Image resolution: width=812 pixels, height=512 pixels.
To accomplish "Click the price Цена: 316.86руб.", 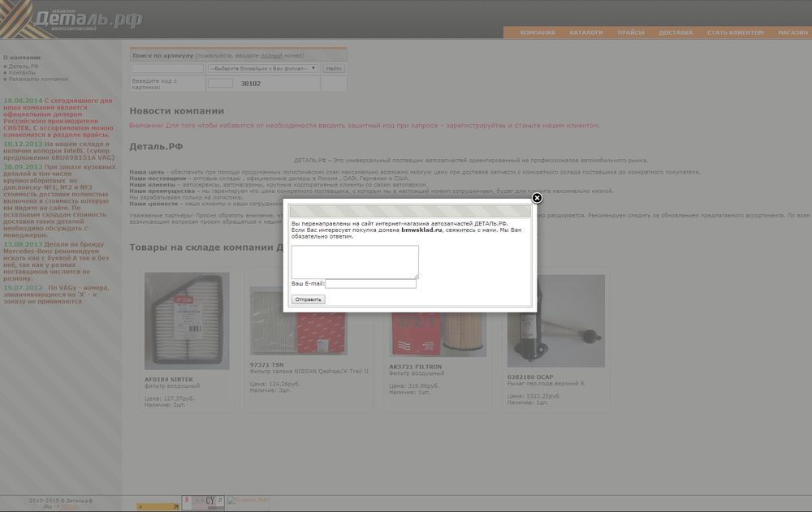I will tap(414, 385).
